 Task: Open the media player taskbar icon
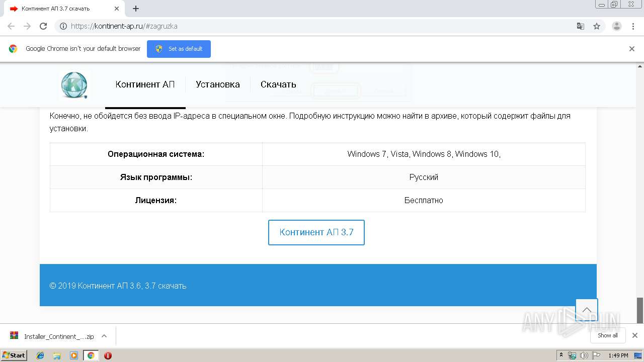tap(74, 355)
